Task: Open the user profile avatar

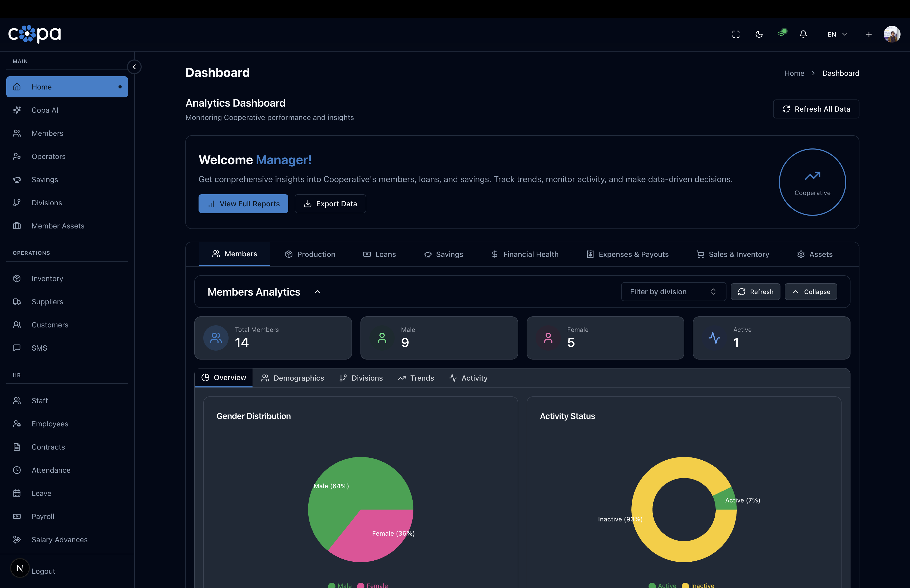Action: click(x=892, y=34)
